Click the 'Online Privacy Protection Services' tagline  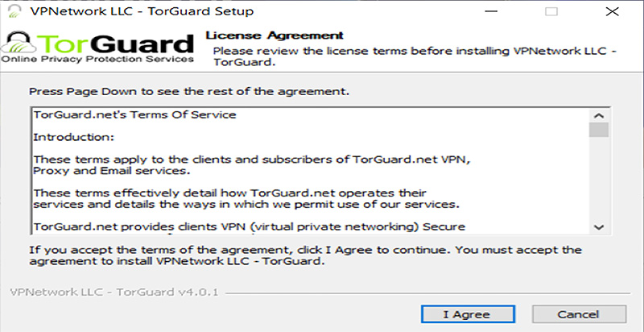pyautogui.click(x=97, y=59)
